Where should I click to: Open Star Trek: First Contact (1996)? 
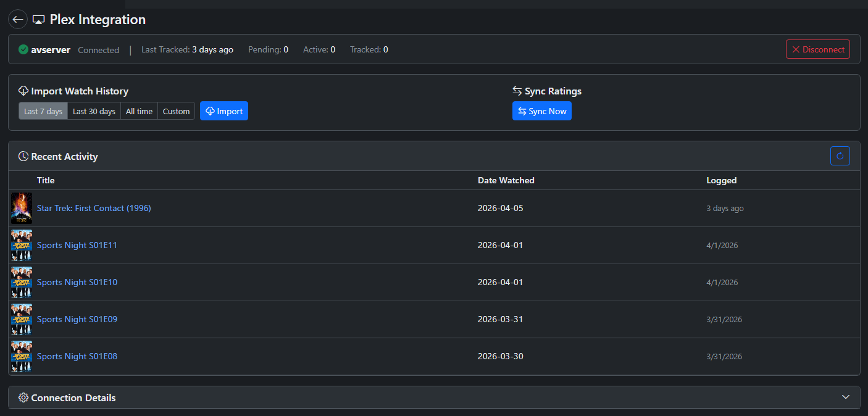pos(94,208)
